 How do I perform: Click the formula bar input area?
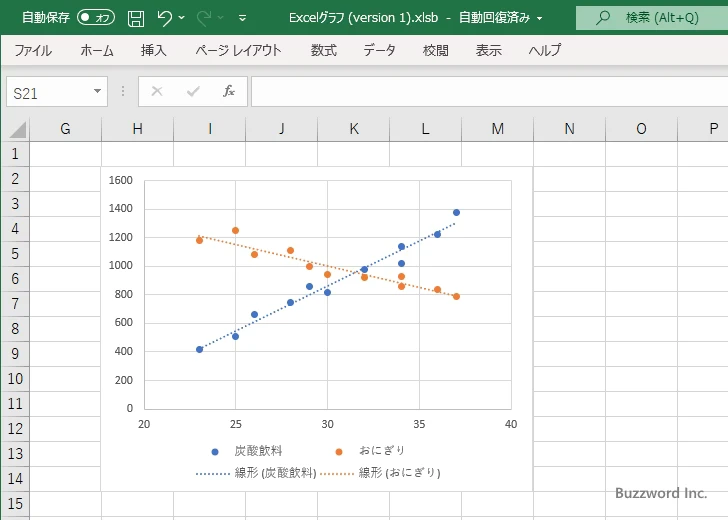pos(489,92)
